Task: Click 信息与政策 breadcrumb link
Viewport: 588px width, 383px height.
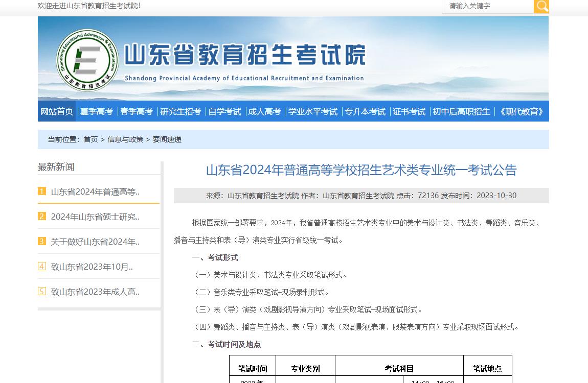Action: 125,139
